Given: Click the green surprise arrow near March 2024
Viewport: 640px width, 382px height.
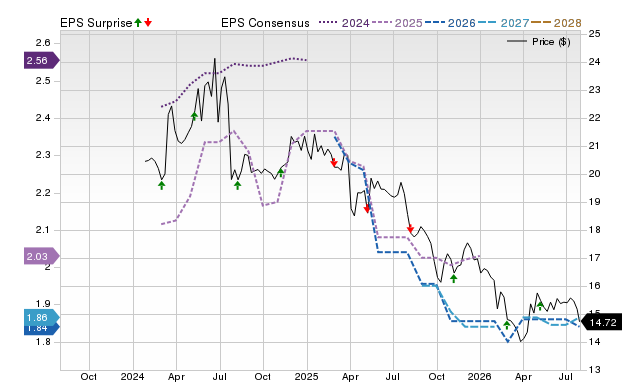Looking at the screenshot, I should tap(162, 185).
